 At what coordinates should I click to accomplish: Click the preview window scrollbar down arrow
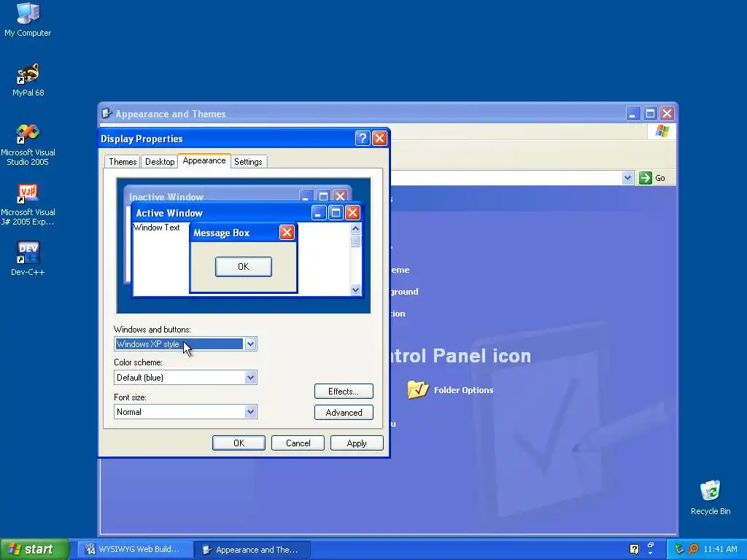click(x=355, y=289)
